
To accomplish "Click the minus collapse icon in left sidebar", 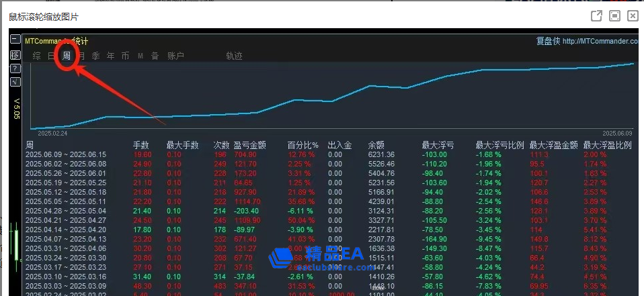I will [x=15, y=39].
